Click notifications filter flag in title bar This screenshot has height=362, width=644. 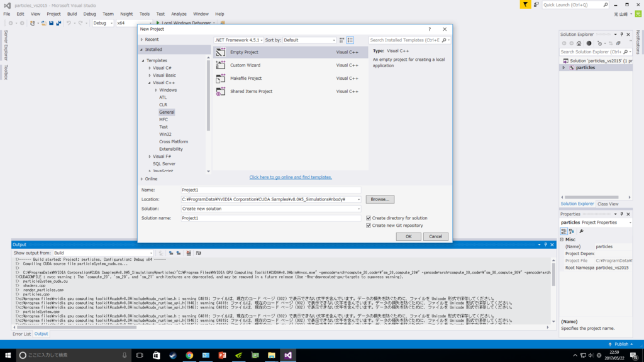click(x=525, y=4)
